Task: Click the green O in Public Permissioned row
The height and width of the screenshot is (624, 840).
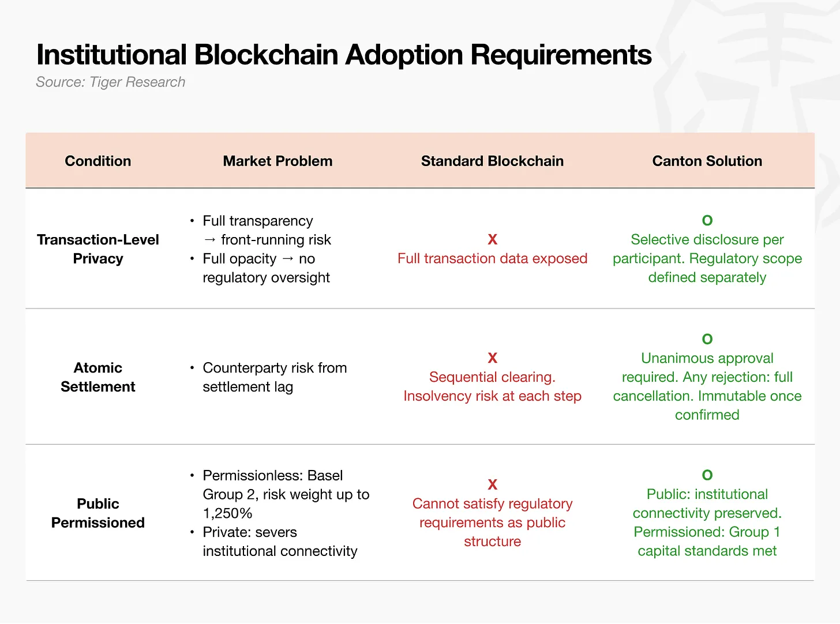Action: [x=707, y=475]
